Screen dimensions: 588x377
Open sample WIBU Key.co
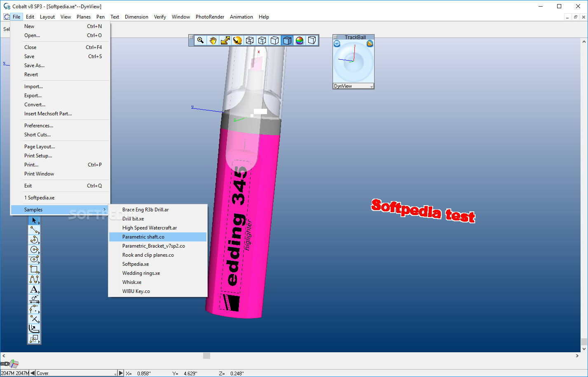coord(158,291)
